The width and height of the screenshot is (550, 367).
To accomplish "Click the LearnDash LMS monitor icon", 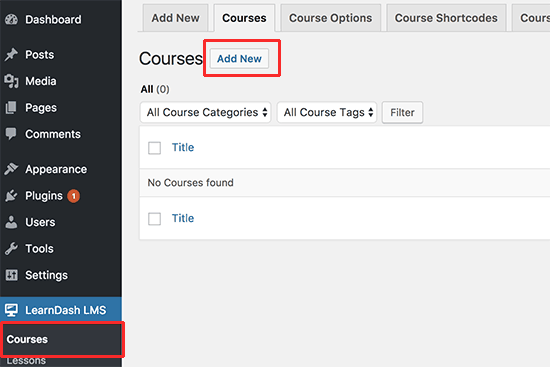I will point(11,310).
